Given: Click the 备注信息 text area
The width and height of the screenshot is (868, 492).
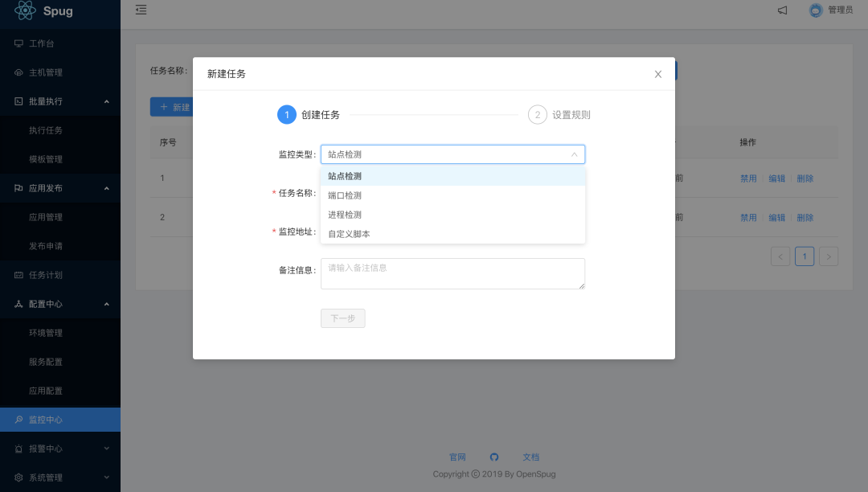Looking at the screenshot, I should click(x=452, y=273).
